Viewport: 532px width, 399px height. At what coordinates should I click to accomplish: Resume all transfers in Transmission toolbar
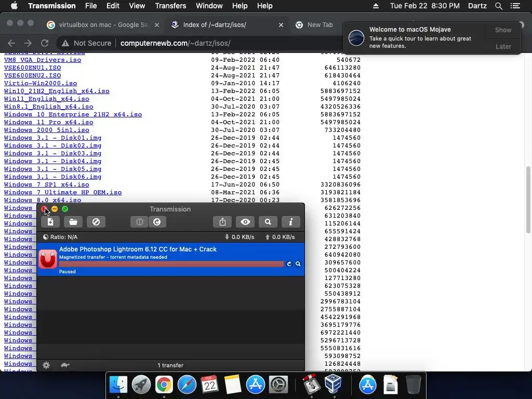click(157, 222)
